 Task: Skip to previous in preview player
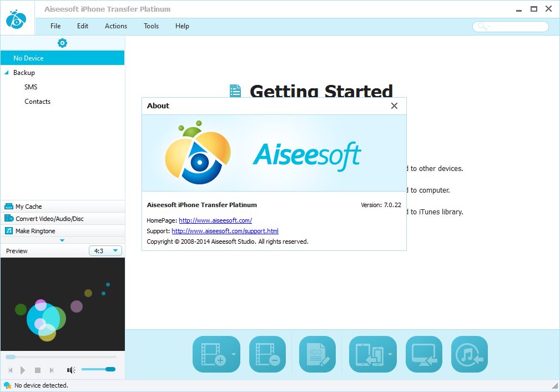[x=11, y=370]
